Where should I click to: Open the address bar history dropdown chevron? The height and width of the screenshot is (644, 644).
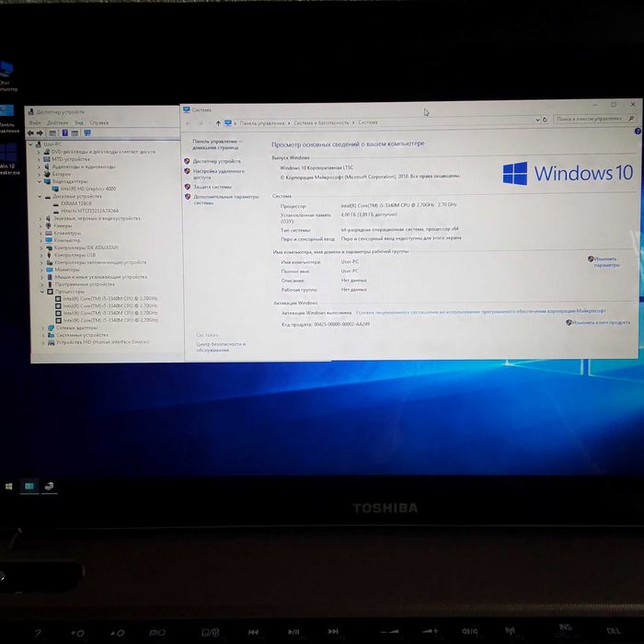tap(537, 120)
